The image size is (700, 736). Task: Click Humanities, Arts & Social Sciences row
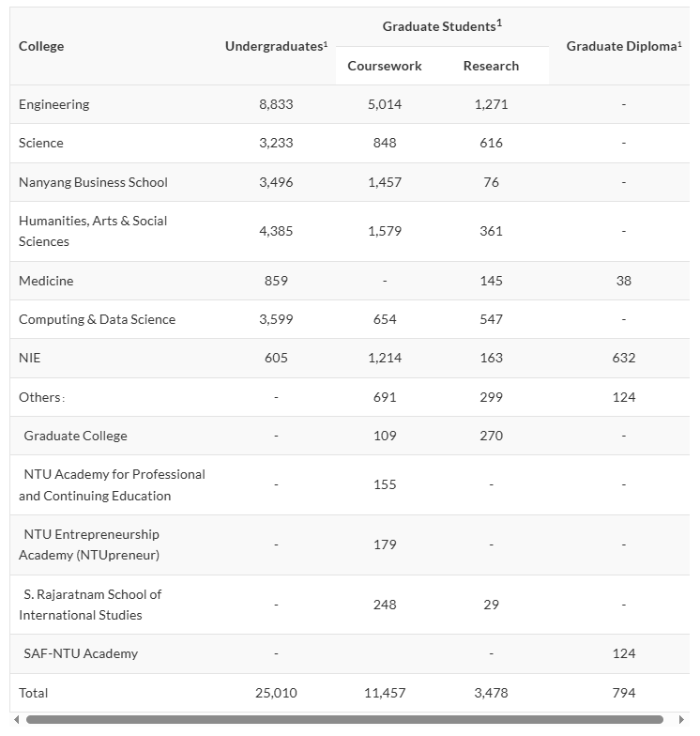(93, 231)
